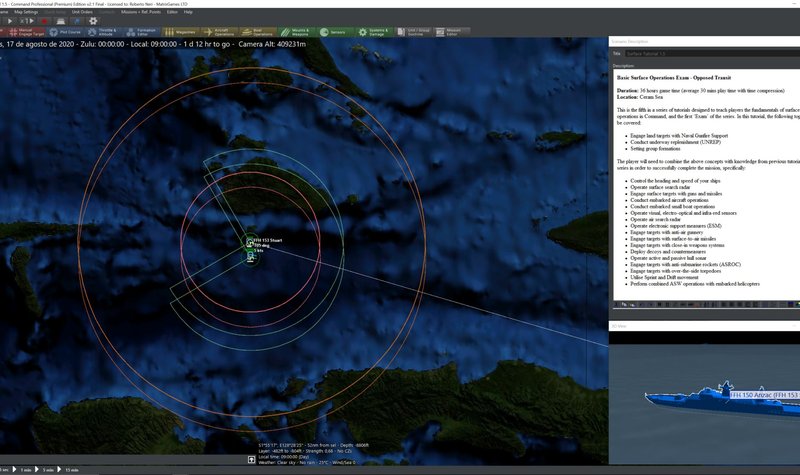Click the Plot Course button
Image resolution: width=800 pixels, height=475 pixels.
64,33
